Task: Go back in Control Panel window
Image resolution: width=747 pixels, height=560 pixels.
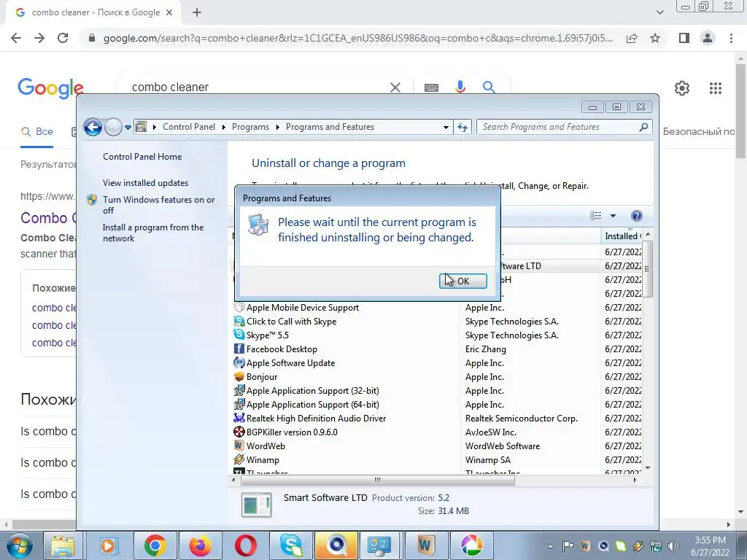Action: pos(93,127)
